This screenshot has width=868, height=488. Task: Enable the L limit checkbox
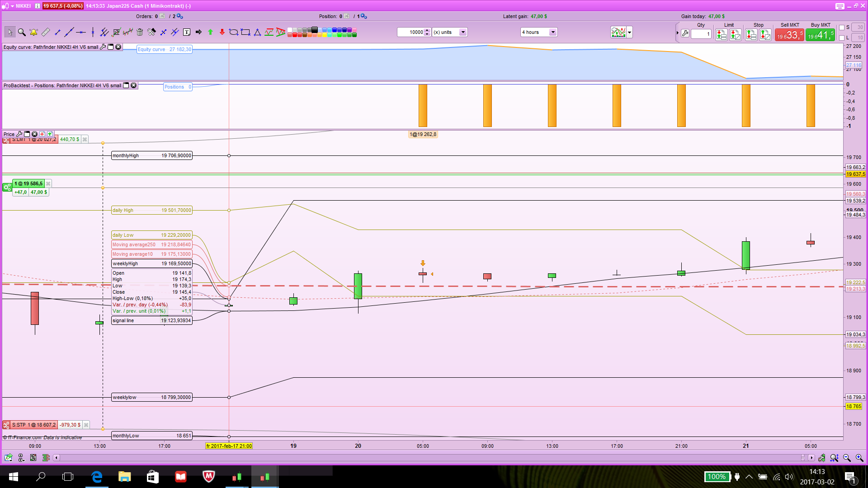[842, 38]
